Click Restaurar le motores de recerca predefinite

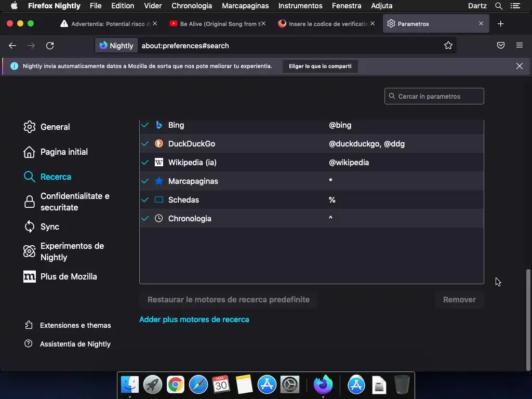(229, 300)
